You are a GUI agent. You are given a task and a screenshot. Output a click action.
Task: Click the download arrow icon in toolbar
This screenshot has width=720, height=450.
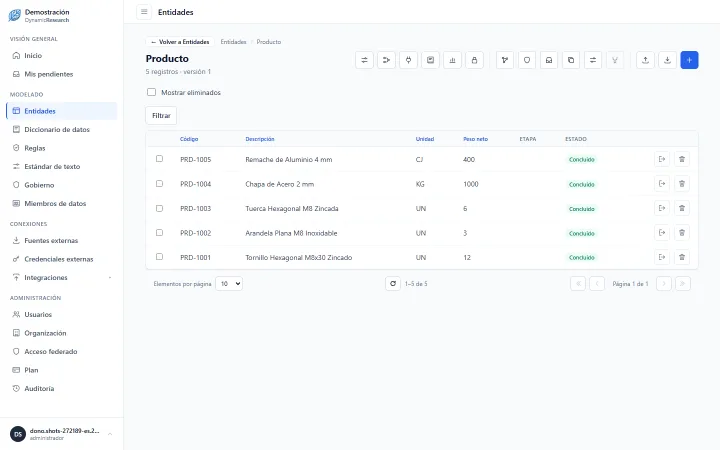(x=667, y=60)
